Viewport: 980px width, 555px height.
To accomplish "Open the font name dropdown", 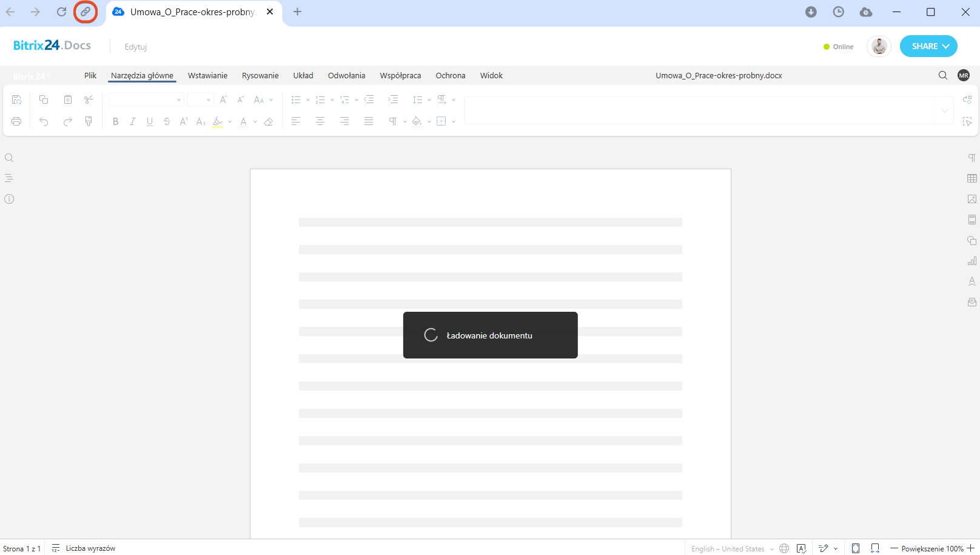I will tap(146, 99).
